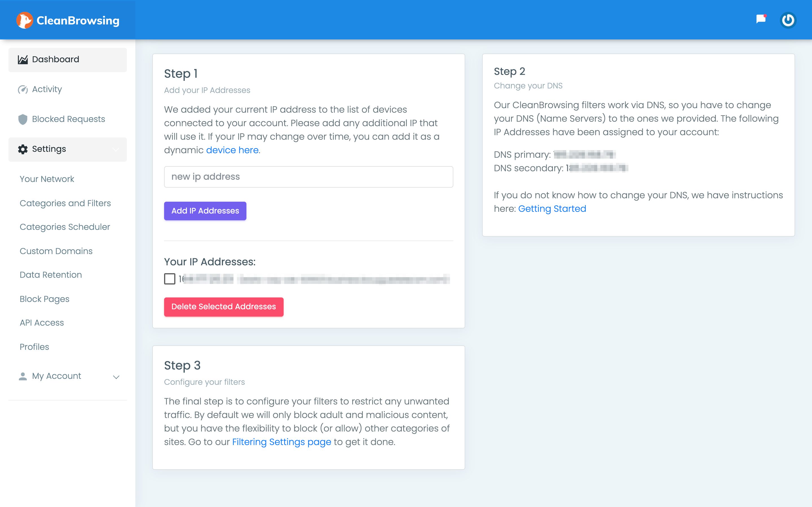The image size is (812, 507).
Task: Open the Your Network page
Action: click(x=47, y=179)
